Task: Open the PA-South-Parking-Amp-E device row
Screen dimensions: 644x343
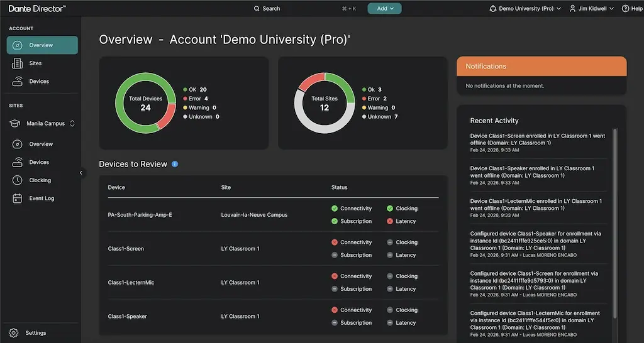Action: click(140, 215)
